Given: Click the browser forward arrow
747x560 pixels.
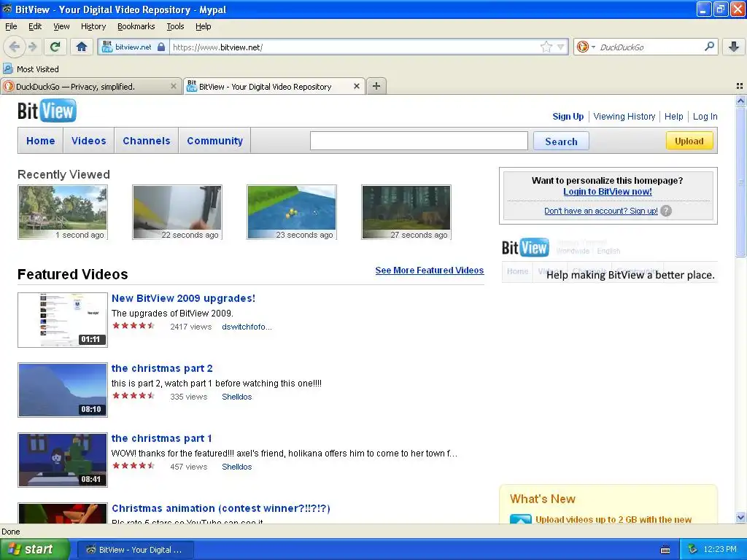Looking at the screenshot, I should (32, 47).
